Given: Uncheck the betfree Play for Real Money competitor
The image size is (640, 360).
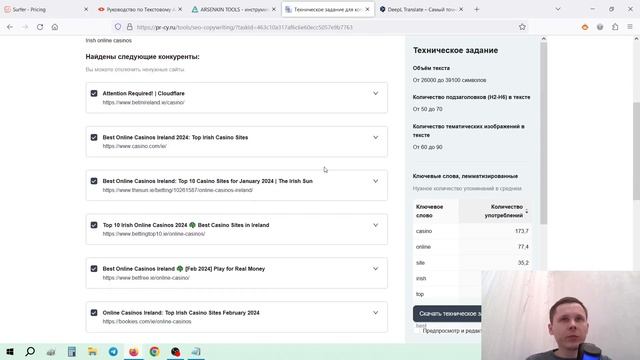Looking at the screenshot, I should coord(94,269).
